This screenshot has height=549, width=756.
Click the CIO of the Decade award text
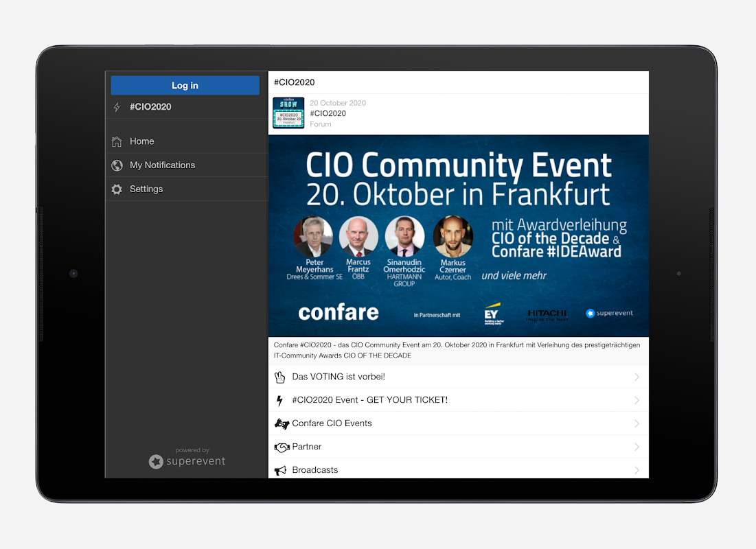(550, 239)
